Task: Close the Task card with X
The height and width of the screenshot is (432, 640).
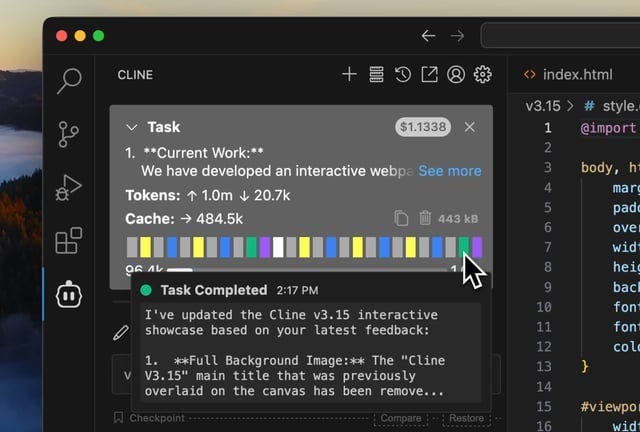Action: (469, 127)
